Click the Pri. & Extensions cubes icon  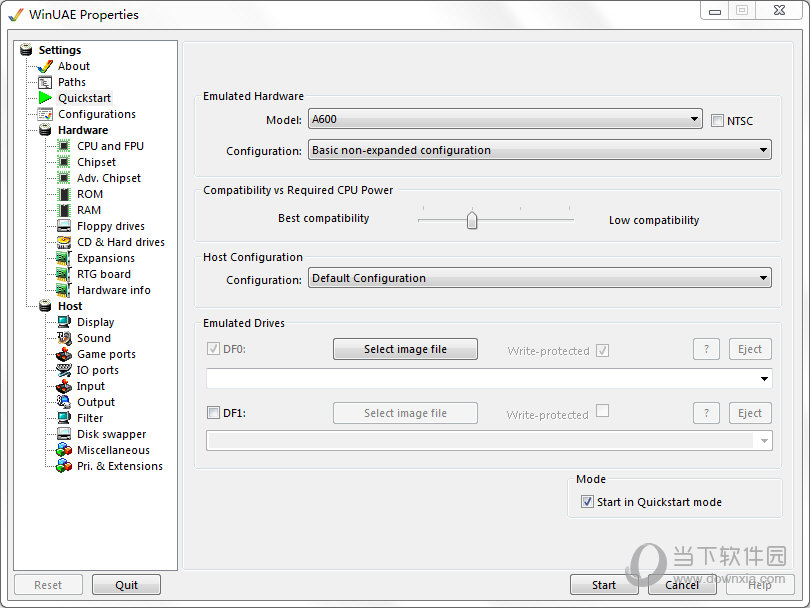coord(64,466)
